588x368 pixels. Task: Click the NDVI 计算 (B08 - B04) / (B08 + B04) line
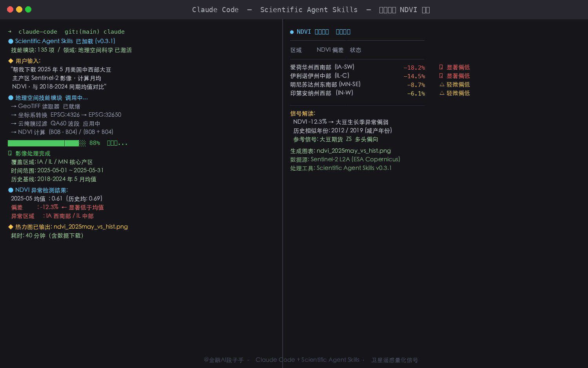point(62,132)
